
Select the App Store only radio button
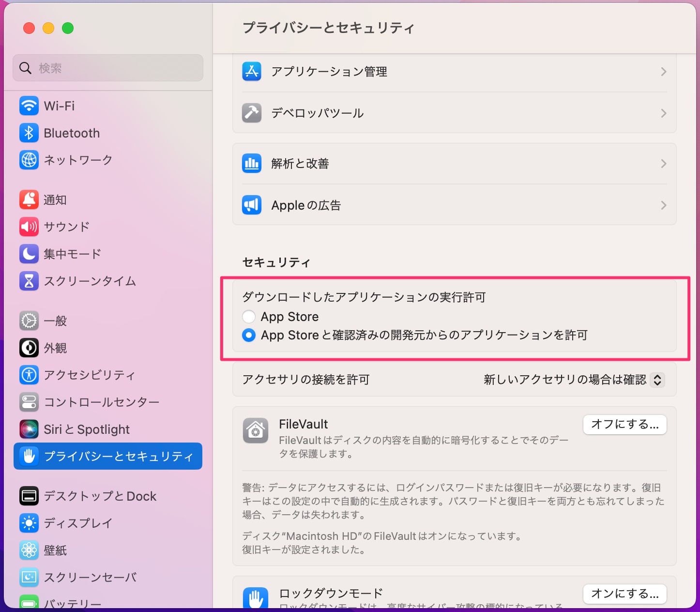249,317
